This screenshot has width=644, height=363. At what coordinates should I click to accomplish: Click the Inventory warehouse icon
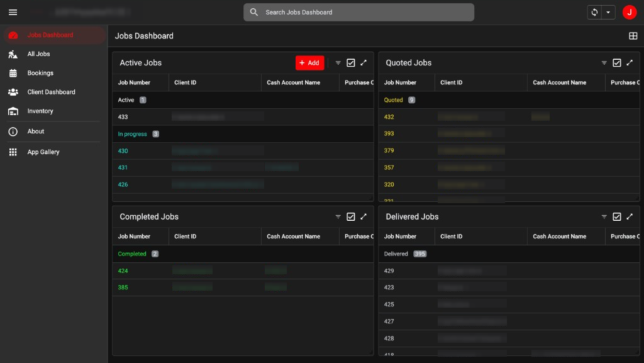pyautogui.click(x=13, y=111)
